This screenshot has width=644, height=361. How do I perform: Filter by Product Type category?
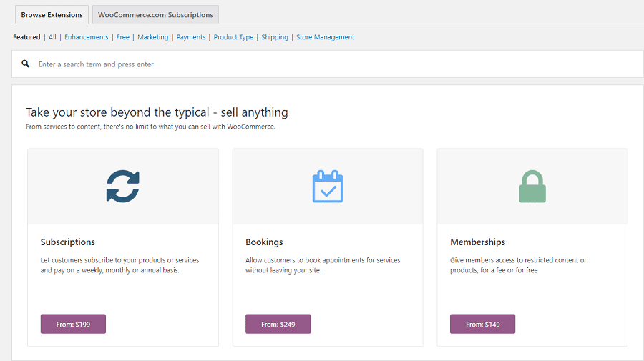click(233, 37)
